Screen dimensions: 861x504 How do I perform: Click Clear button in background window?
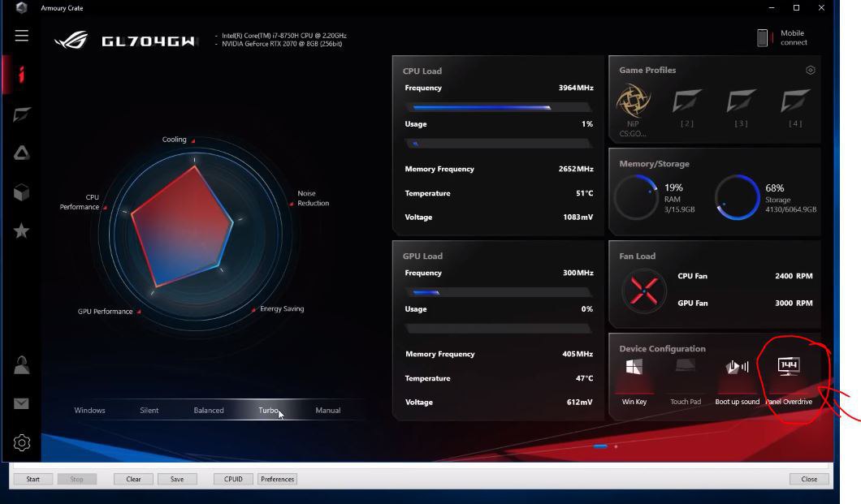(x=133, y=479)
